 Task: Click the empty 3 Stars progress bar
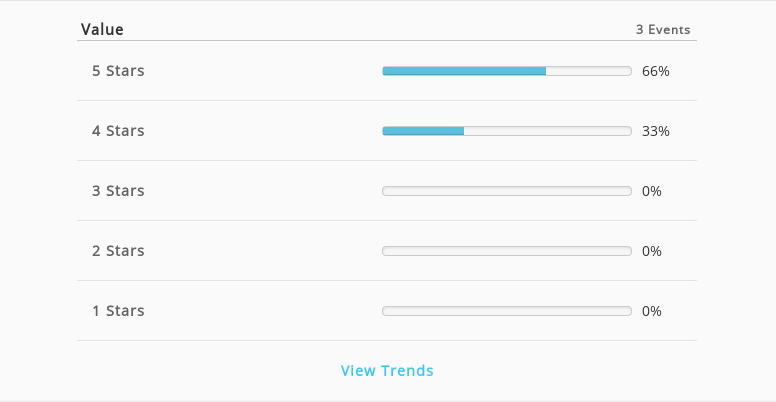pos(507,191)
